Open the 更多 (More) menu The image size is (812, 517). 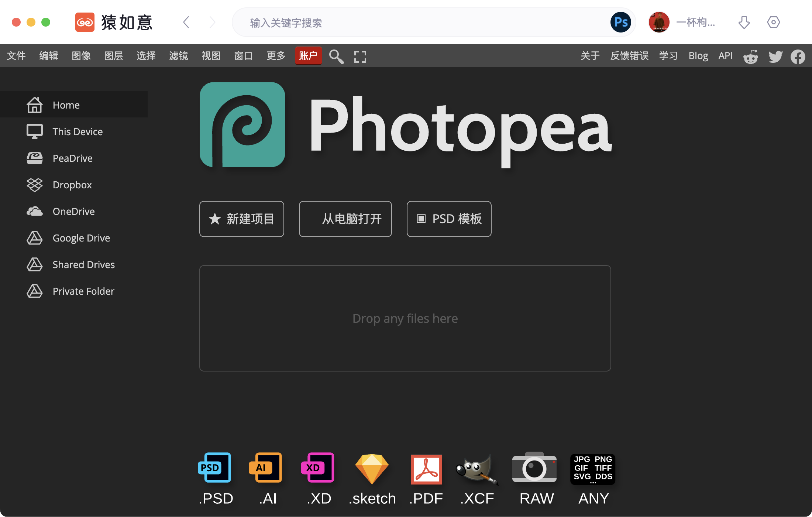pos(276,56)
